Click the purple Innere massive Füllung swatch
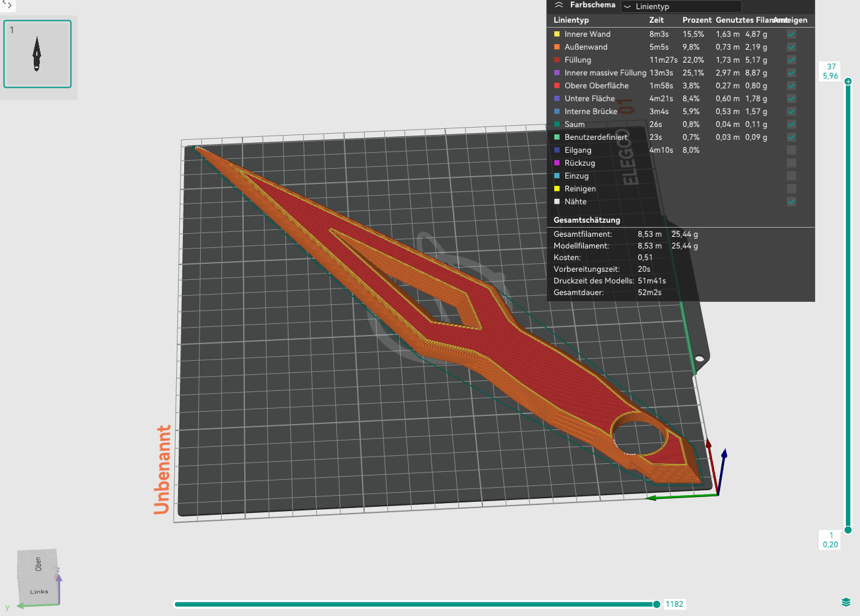Viewport: 860px width, 616px height. coord(557,73)
